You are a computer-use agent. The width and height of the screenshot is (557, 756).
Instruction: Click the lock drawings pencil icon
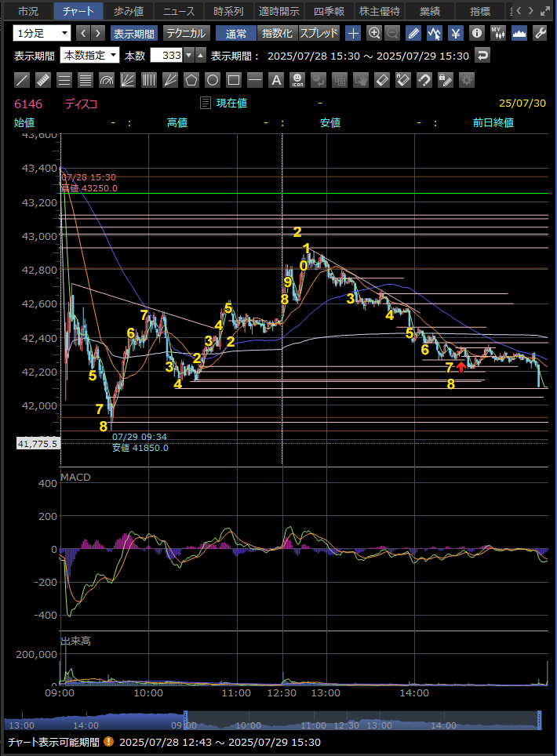[x=446, y=80]
